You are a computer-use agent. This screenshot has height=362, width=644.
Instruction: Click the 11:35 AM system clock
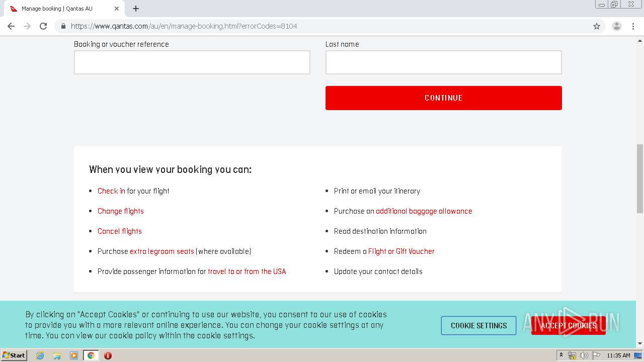618,355
